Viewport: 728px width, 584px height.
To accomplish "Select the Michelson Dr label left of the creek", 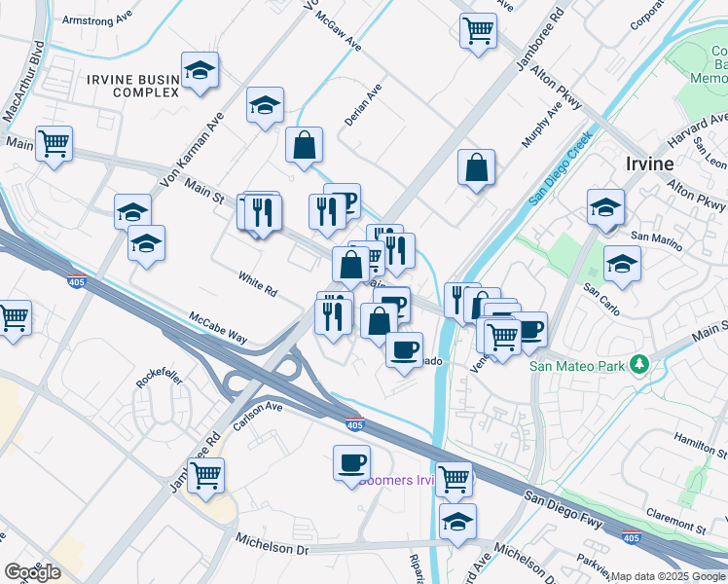I will coord(273,544).
